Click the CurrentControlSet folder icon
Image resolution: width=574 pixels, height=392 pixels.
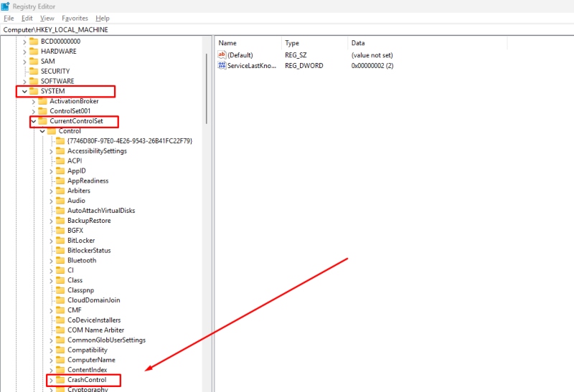[x=42, y=120]
